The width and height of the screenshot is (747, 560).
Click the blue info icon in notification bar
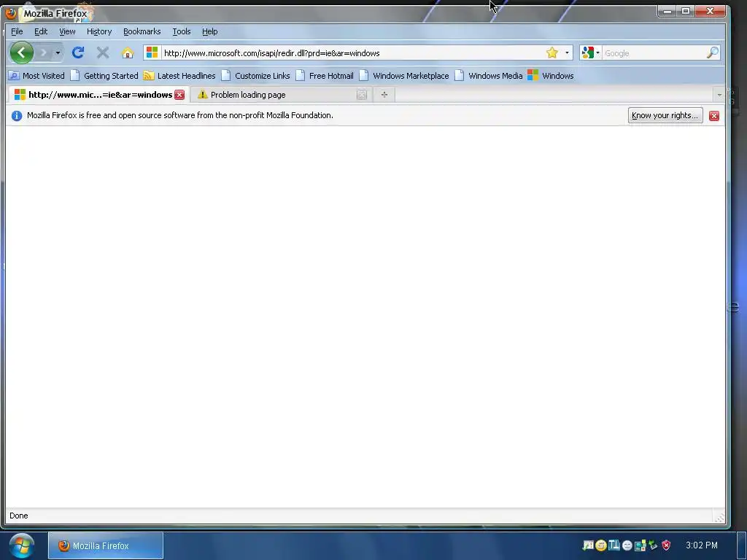coord(17,116)
